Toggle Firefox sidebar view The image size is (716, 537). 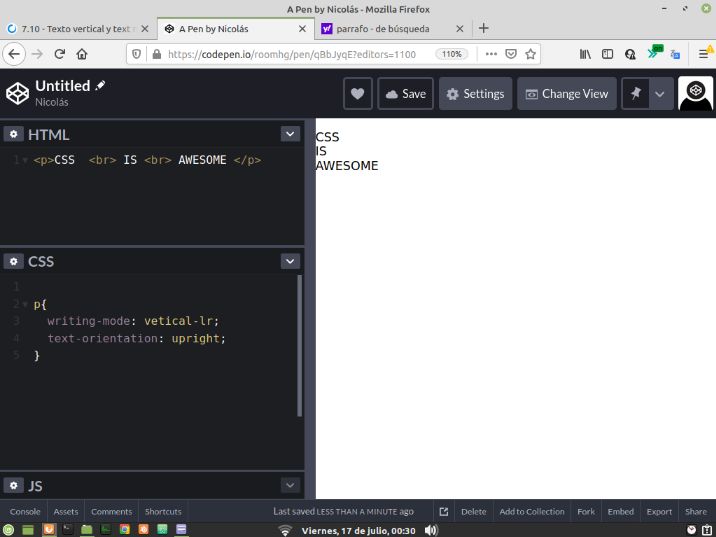click(x=607, y=54)
